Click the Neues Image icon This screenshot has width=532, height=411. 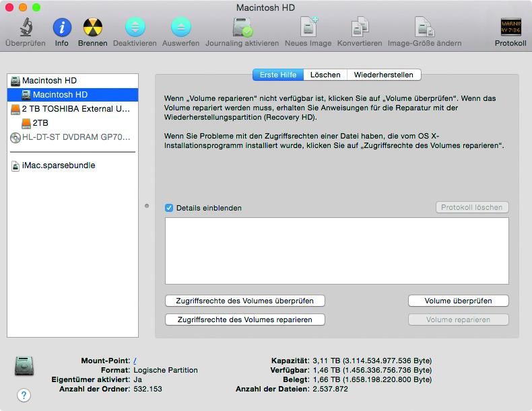pyautogui.click(x=308, y=27)
